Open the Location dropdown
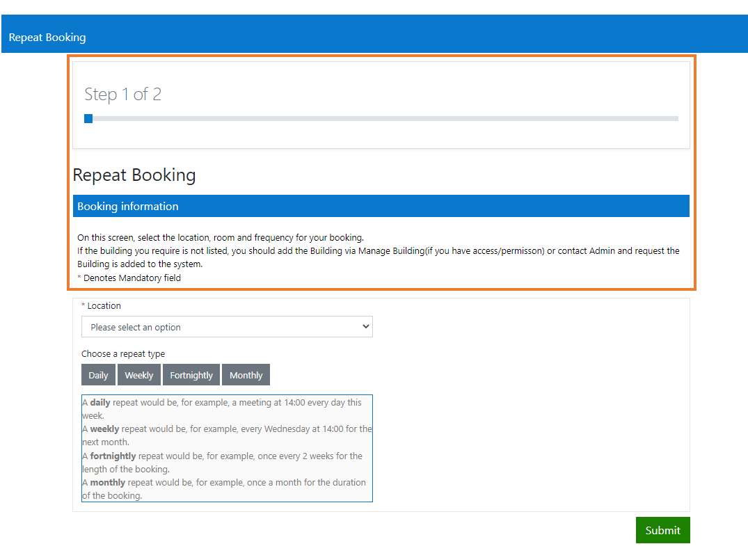748x560 pixels. (227, 327)
